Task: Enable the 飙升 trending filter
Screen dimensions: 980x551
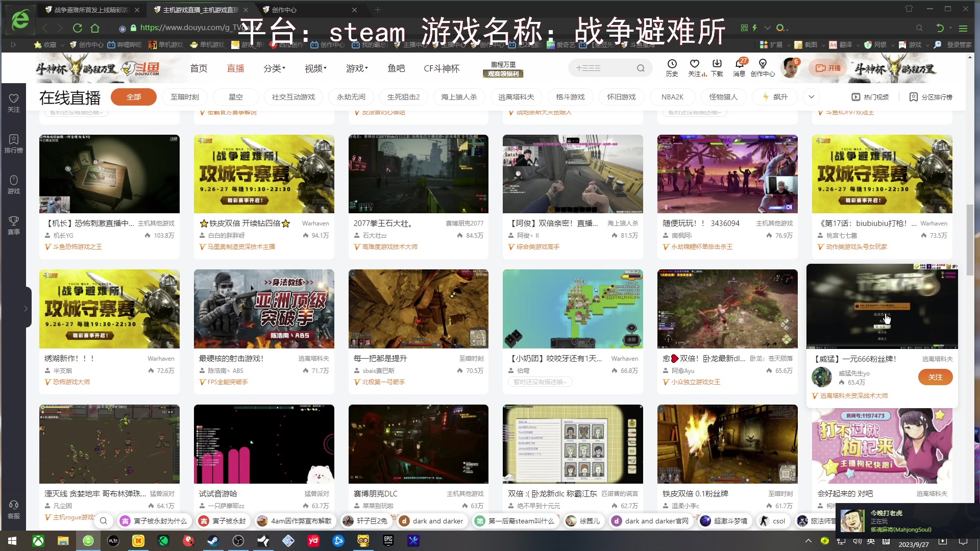Action: (774, 96)
